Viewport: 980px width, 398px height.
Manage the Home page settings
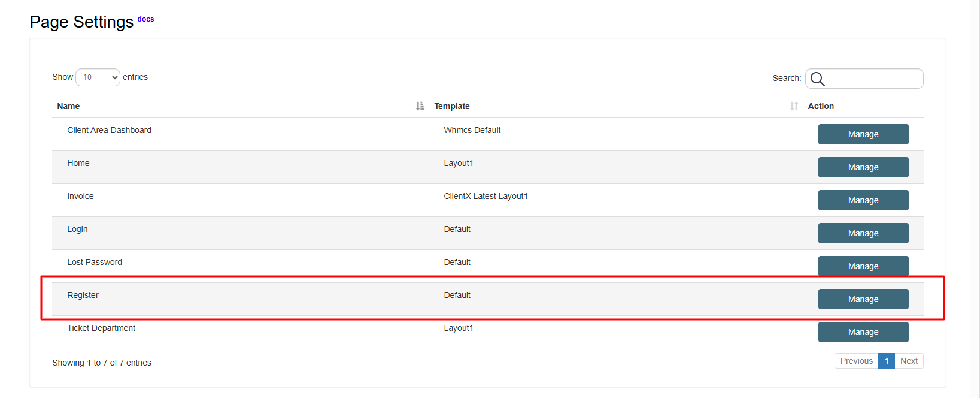click(x=863, y=167)
